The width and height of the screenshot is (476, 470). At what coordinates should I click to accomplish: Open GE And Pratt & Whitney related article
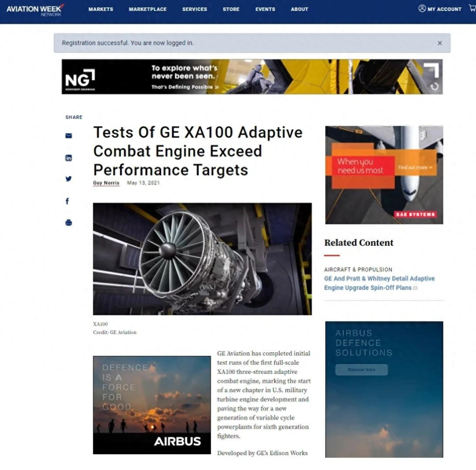click(379, 283)
